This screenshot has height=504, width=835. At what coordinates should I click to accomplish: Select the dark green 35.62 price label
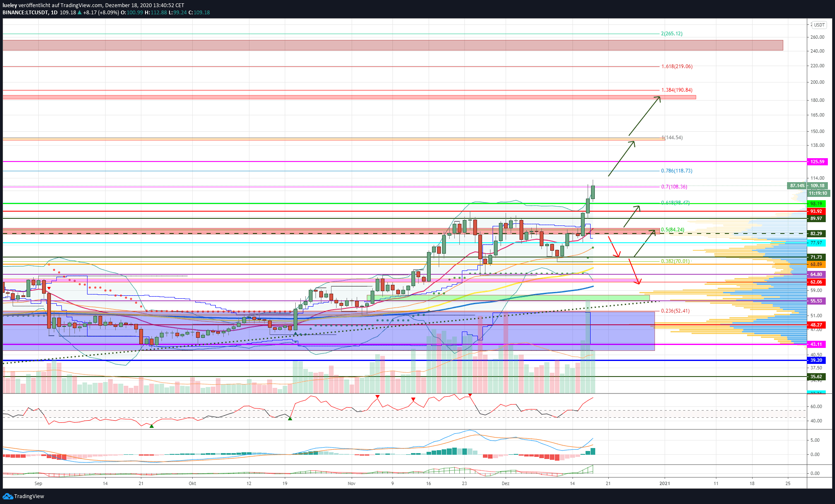click(816, 377)
